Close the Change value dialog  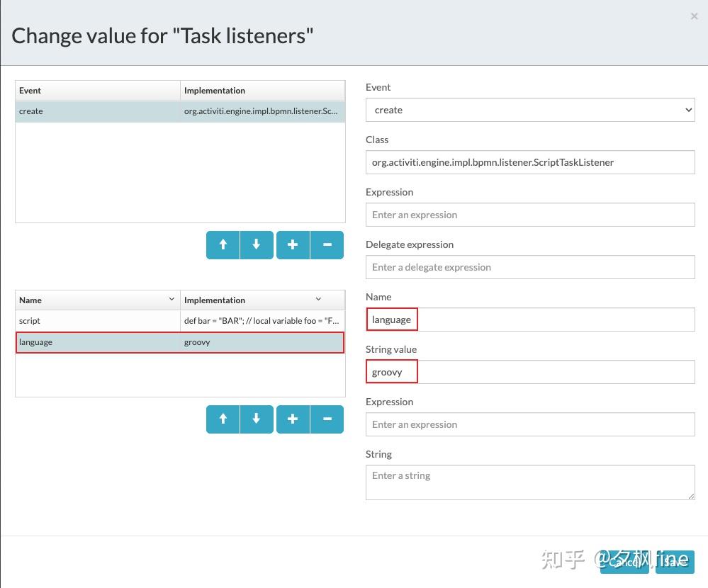coord(692,16)
